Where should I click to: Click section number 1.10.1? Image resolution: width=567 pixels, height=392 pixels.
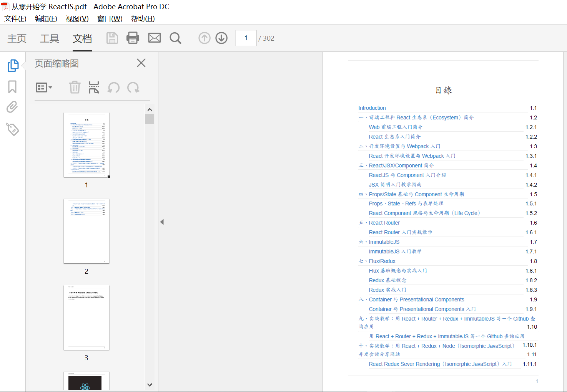[x=530, y=345]
